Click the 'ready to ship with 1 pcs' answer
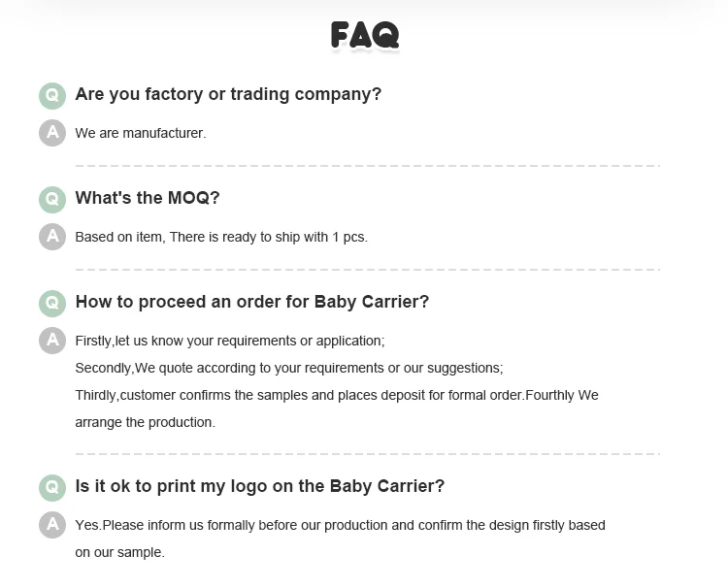 221,237
